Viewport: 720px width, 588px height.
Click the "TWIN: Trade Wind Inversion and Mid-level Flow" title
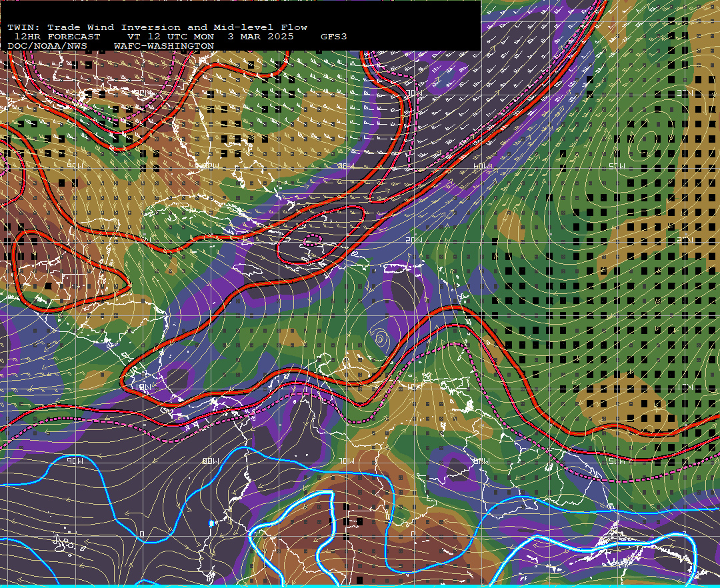(x=157, y=27)
